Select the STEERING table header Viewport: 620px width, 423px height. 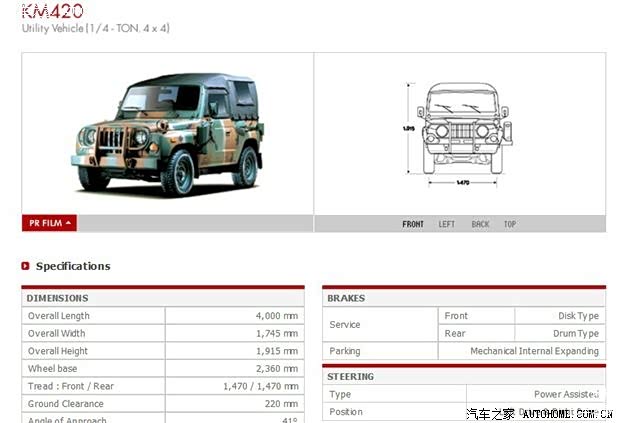tap(351, 377)
